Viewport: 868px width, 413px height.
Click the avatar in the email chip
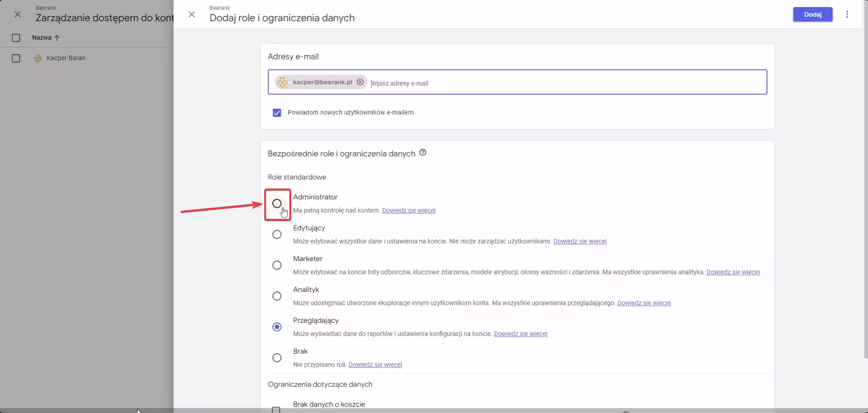point(283,82)
